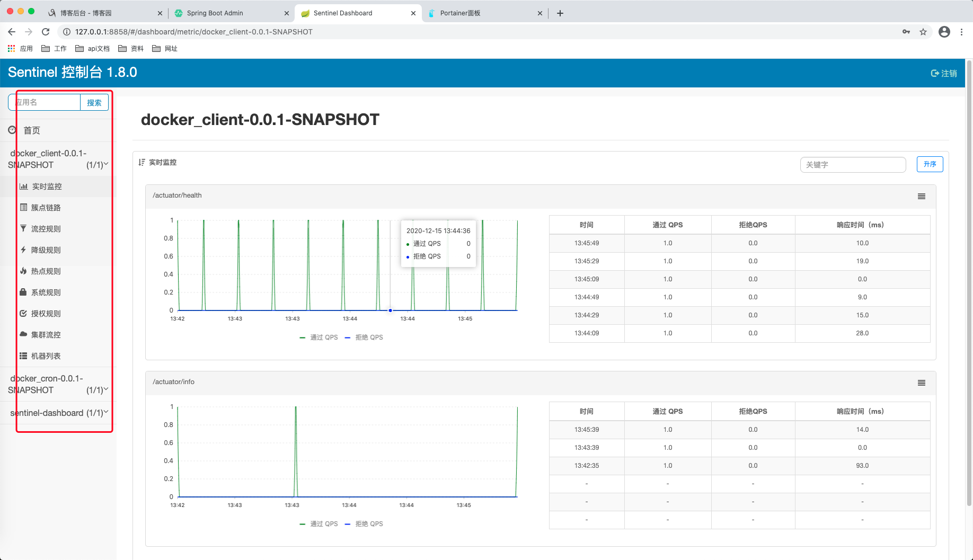This screenshot has width=973, height=560.
Task: Click the 搜索 button
Action: [94, 102]
